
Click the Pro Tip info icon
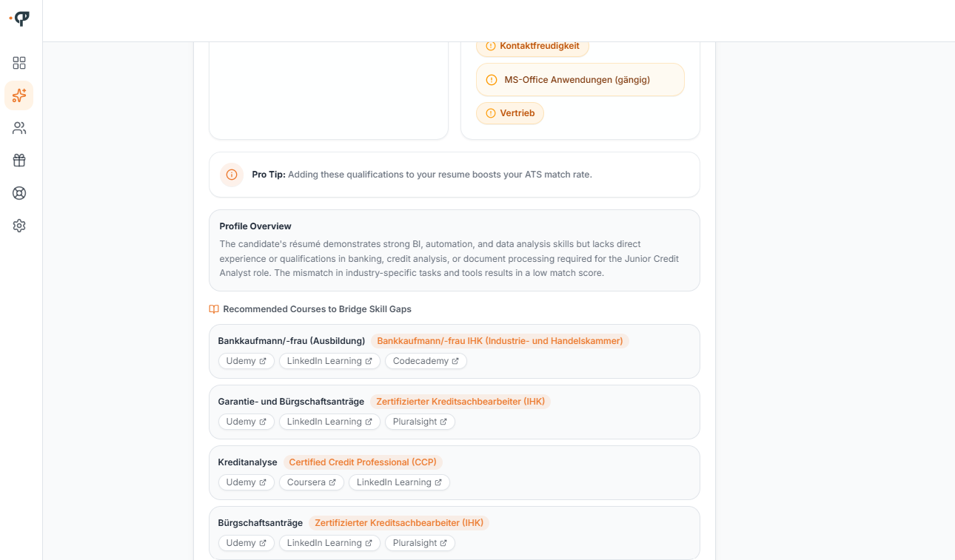point(232,175)
